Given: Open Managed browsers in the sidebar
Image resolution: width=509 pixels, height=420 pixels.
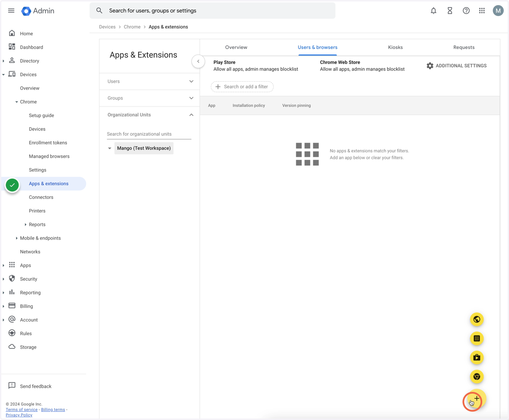Looking at the screenshot, I should 49,156.
